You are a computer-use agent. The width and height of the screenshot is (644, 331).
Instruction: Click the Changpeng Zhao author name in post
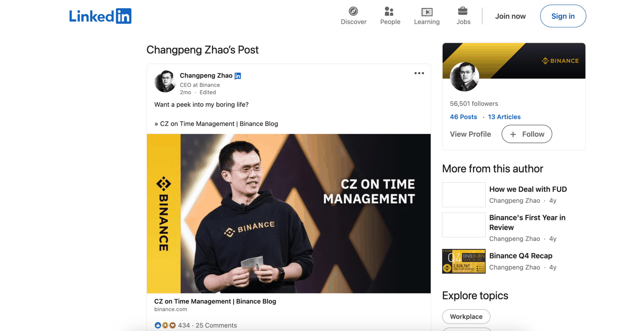point(206,75)
